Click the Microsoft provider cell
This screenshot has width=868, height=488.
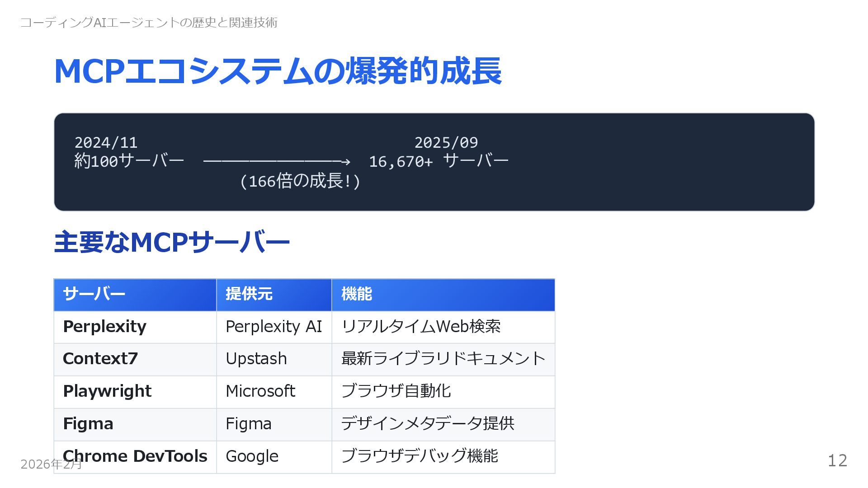(x=260, y=391)
